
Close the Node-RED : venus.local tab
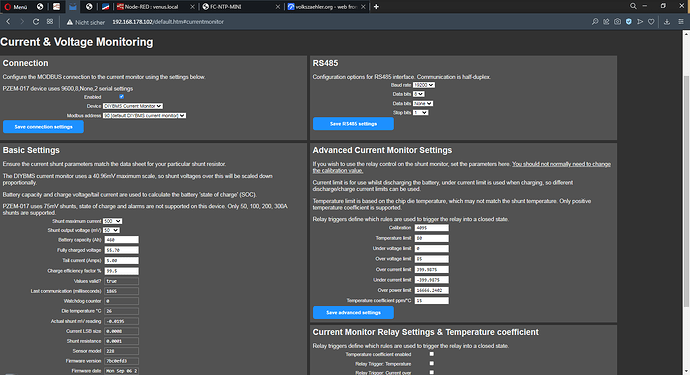[x=192, y=7]
